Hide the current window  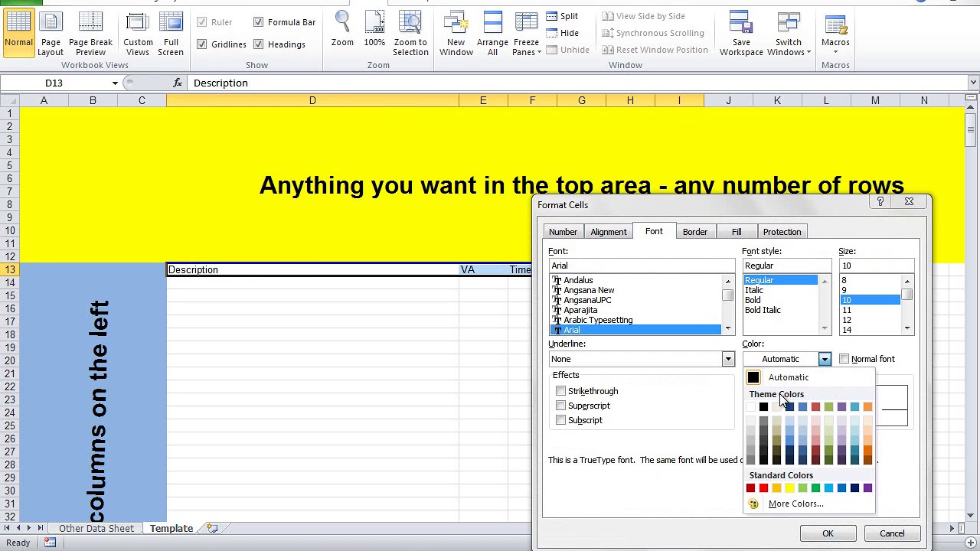[563, 33]
